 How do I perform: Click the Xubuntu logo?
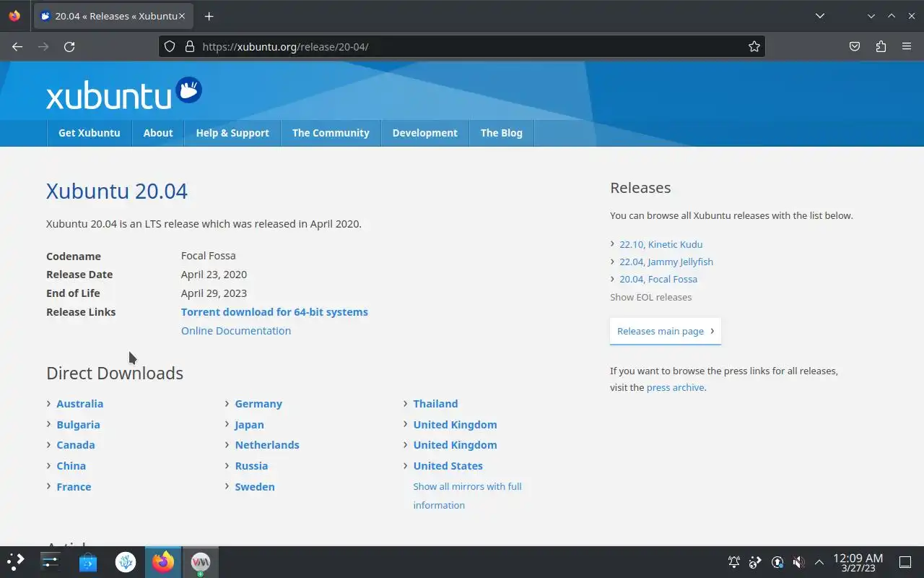tap(124, 93)
